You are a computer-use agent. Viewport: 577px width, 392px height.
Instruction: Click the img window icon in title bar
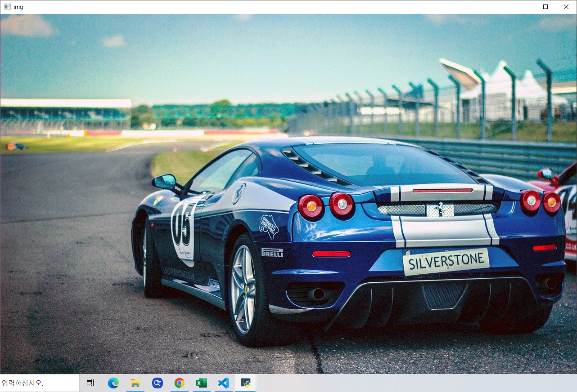click(x=7, y=7)
